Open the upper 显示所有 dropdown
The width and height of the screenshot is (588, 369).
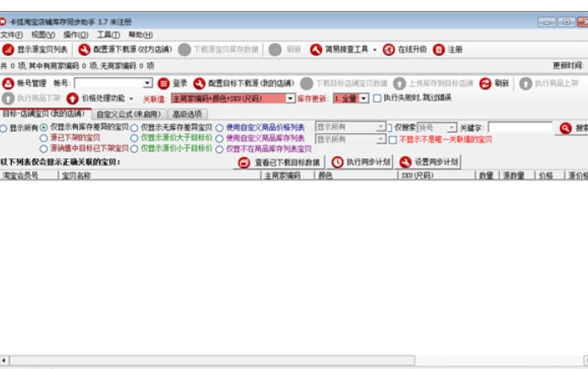[x=380, y=127]
